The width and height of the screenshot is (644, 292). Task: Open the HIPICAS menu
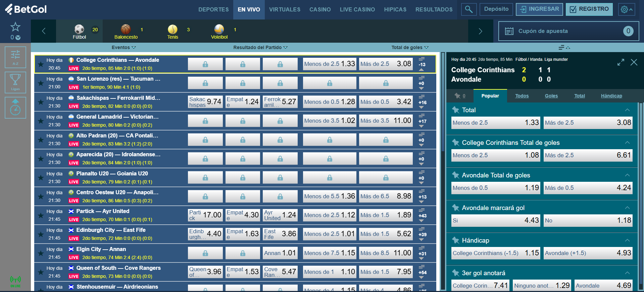[395, 9]
